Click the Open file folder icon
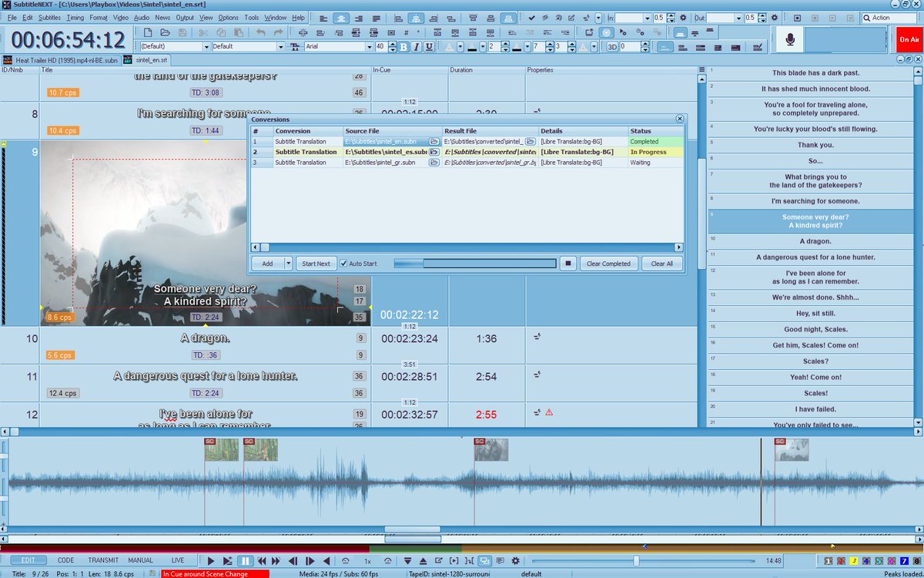This screenshot has height=578, width=924. click(165, 32)
